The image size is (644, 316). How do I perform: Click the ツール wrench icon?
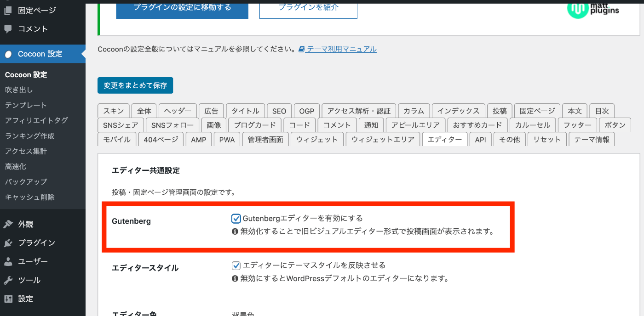8,280
